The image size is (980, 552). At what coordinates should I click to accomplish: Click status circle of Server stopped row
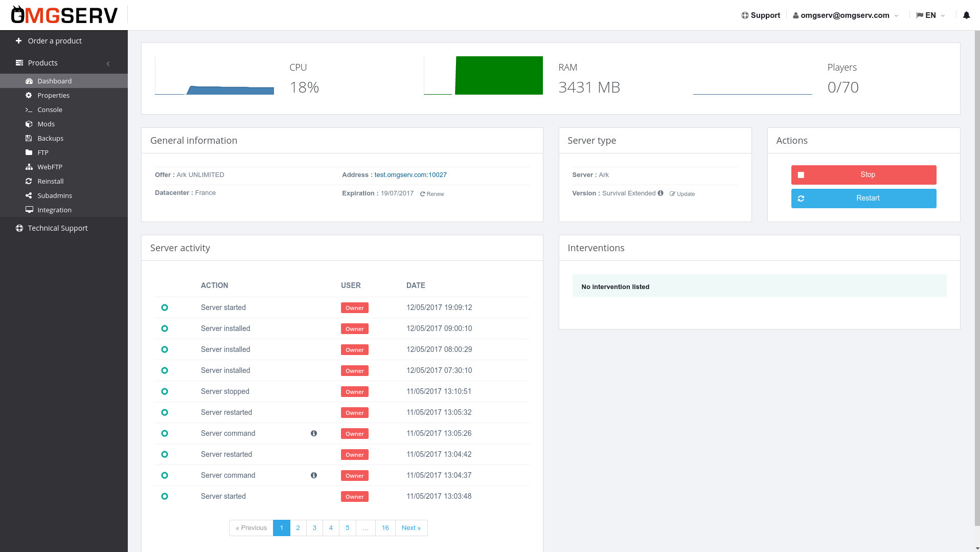pyautogui.click(x=165, y=391)
